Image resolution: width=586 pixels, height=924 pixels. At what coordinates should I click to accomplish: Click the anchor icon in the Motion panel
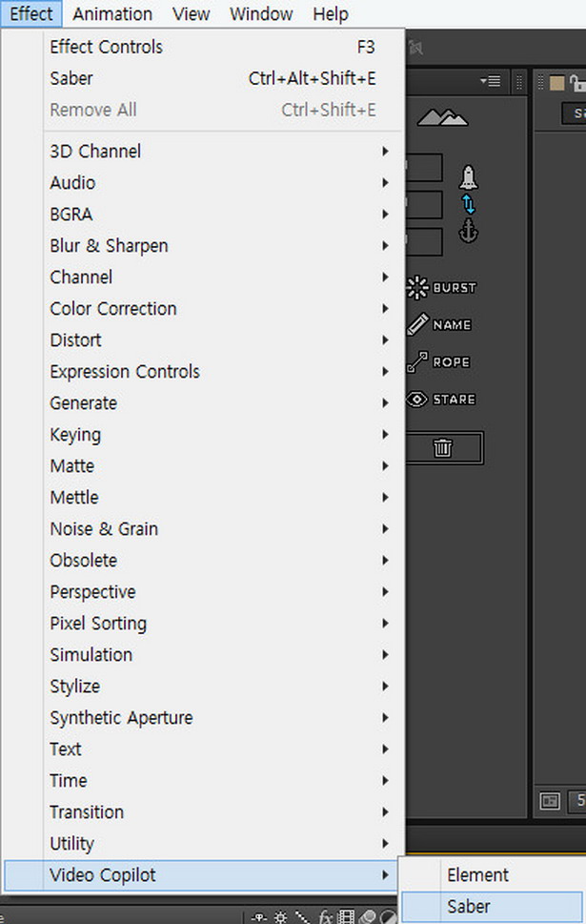pos(468,231)
